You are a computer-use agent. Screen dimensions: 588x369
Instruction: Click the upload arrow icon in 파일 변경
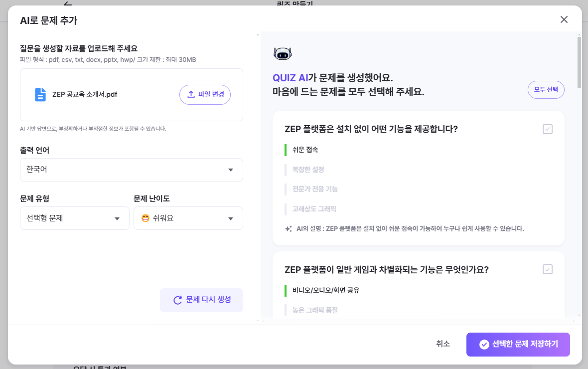coord(191,95)
